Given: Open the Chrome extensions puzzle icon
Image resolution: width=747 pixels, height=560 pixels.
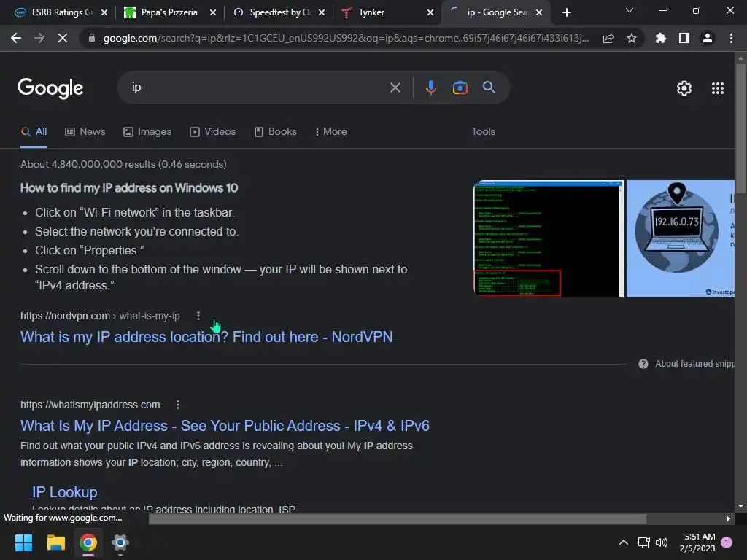Looking at the screenshot, I should 661,38.
